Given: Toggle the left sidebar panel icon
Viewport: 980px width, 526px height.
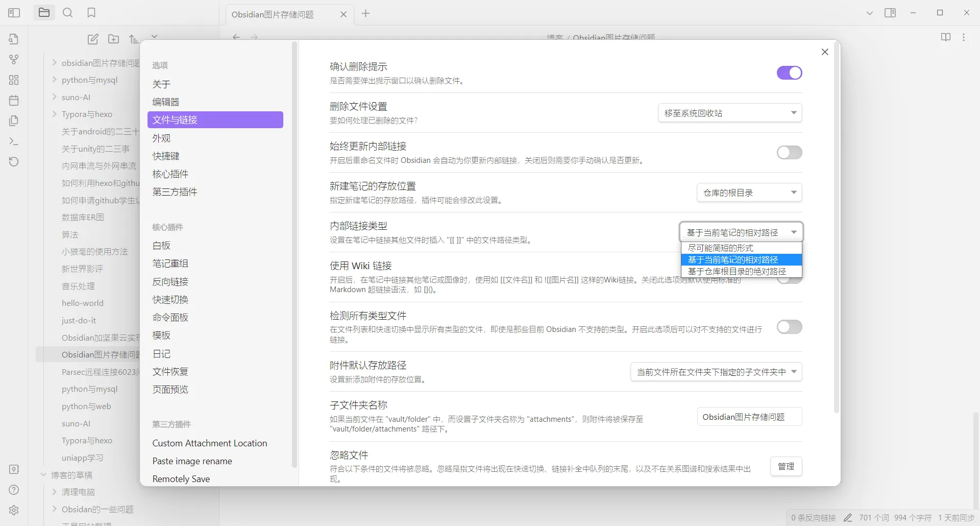Looking at the screenshot, I should pos(14,13).
